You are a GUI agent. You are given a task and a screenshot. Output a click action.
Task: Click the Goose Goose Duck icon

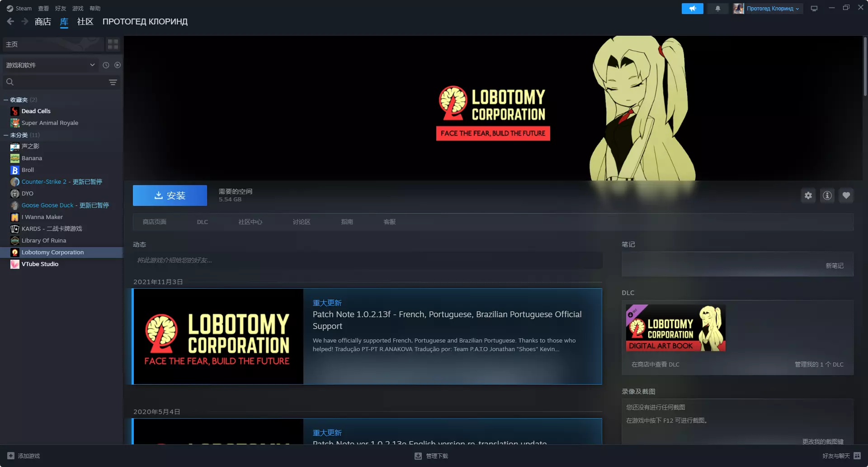15,205
